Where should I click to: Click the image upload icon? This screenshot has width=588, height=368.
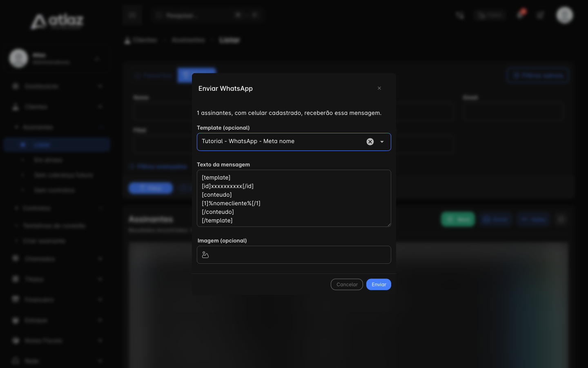click(x=205, y=255)
